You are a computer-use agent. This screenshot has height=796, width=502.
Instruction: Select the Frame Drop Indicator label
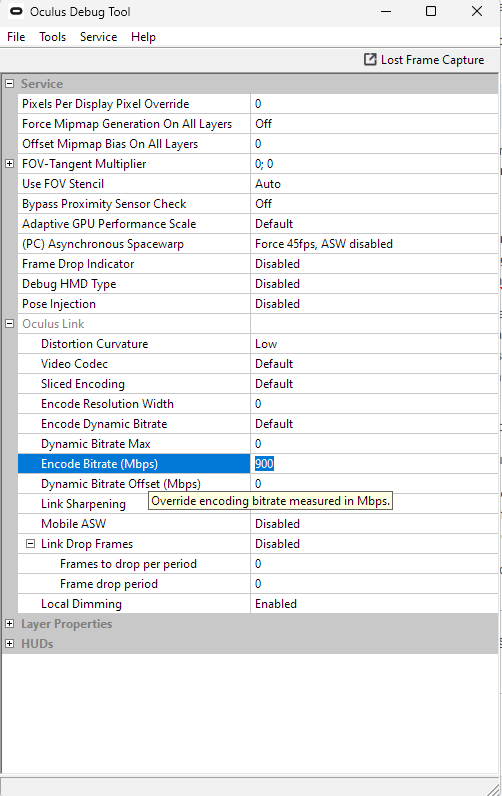(78, 264)
